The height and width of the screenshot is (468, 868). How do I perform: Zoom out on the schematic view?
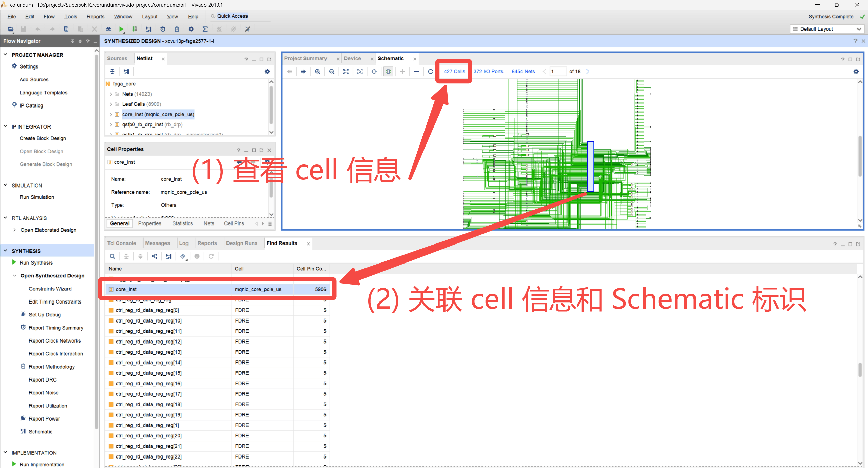[x=332, y=72]
